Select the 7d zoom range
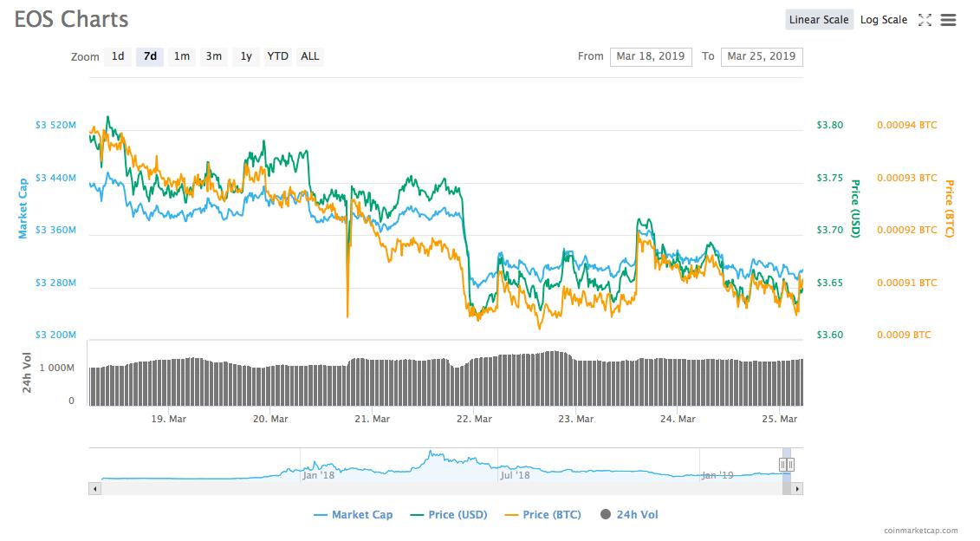This screenshot has height=541, width=980. [x=150, y=56]
